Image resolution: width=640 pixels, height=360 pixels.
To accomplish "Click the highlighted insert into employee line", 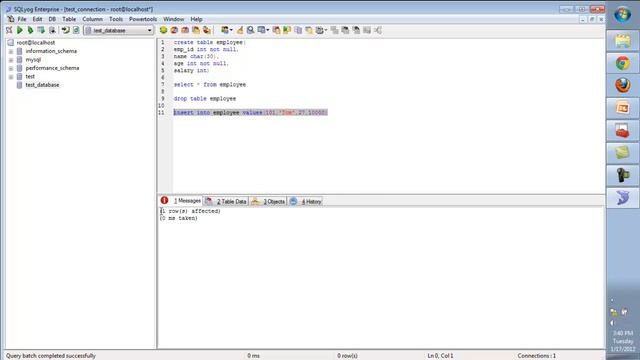I will coord(250,112).
